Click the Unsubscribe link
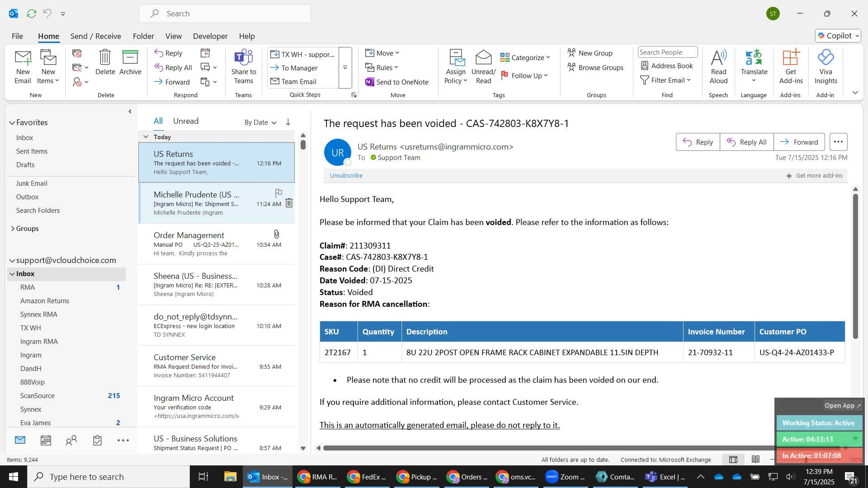This screenshot has height=488, width=868. click(346, 175)
